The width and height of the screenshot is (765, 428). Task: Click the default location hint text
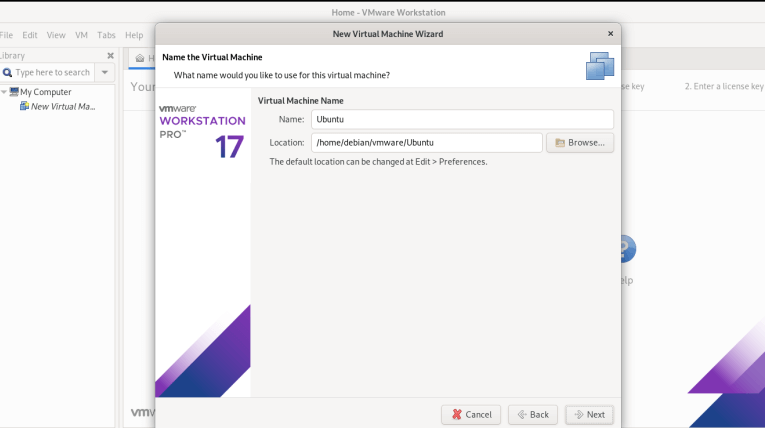click(x=378, y=162)
